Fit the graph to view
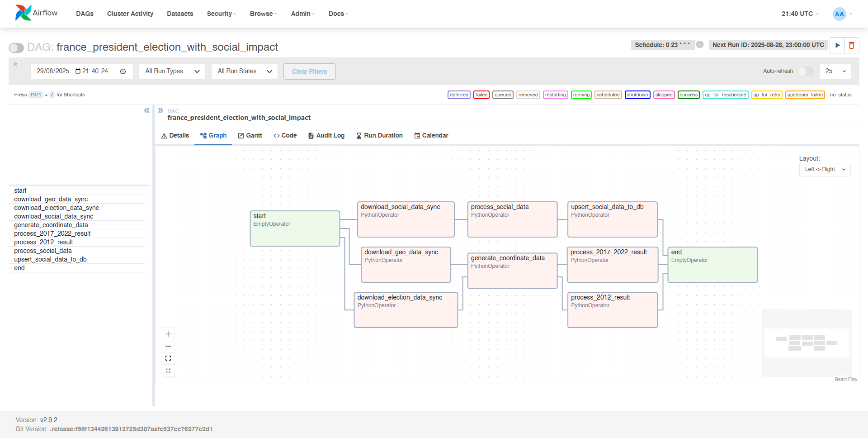The image size is (868, 438). [x=168, y=358]
